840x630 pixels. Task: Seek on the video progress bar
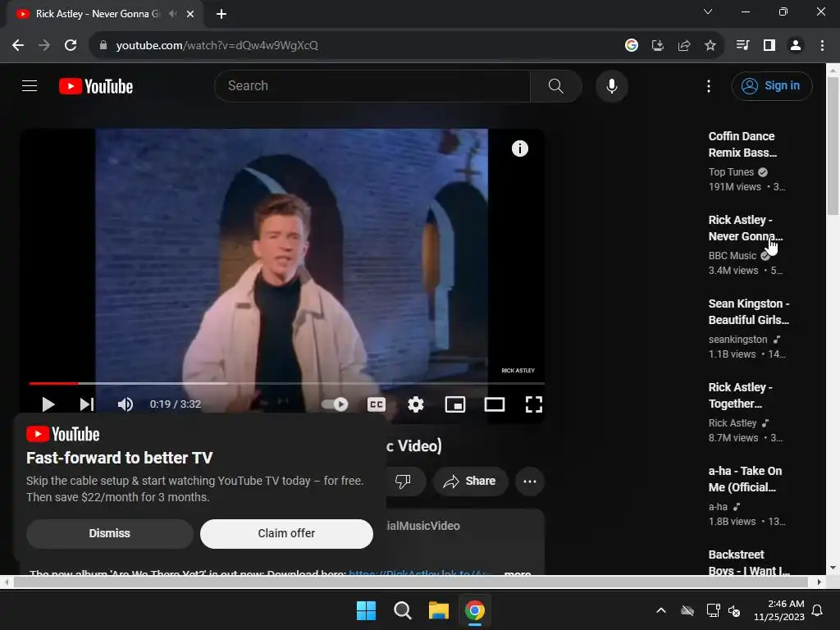[286, 384]
